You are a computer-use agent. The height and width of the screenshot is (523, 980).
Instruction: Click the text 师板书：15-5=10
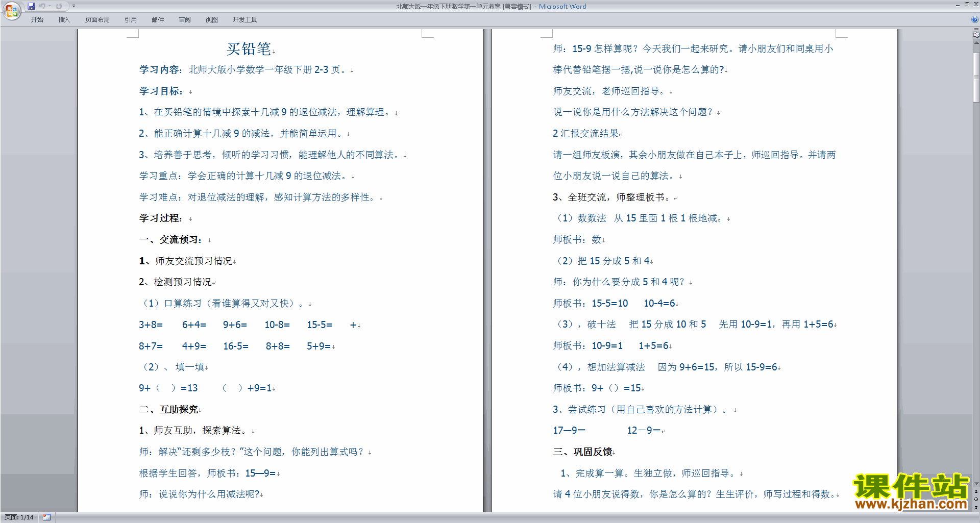click(591, 304)
